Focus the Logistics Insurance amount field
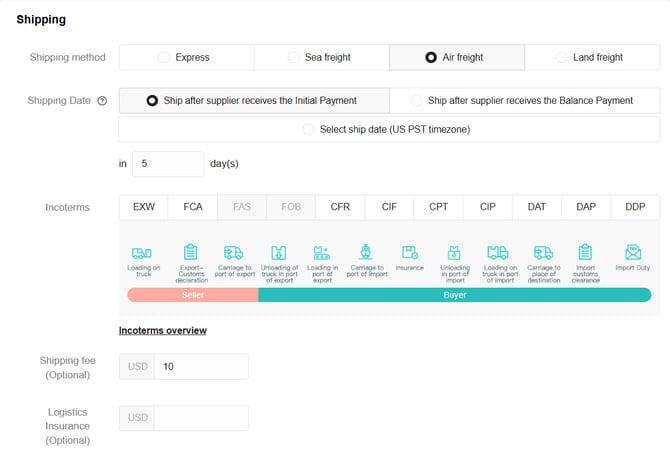Image resolution: width=670 pixels, height=451 pixels. coord(201,419)
